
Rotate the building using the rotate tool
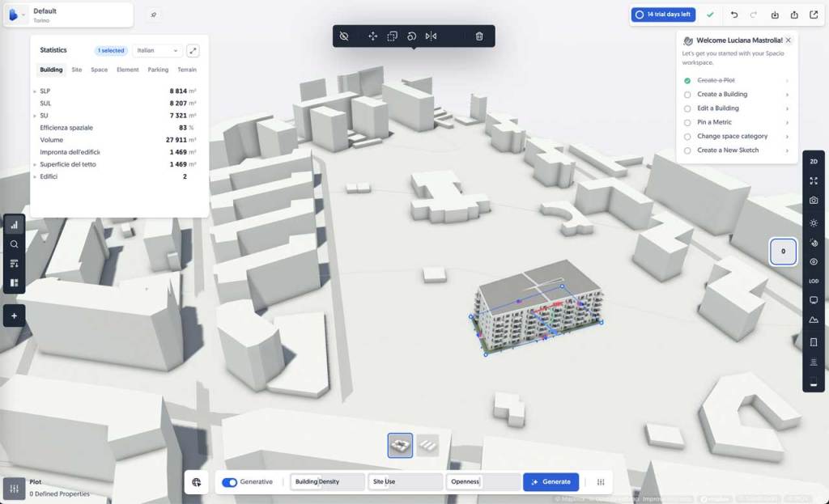[411, 36]
